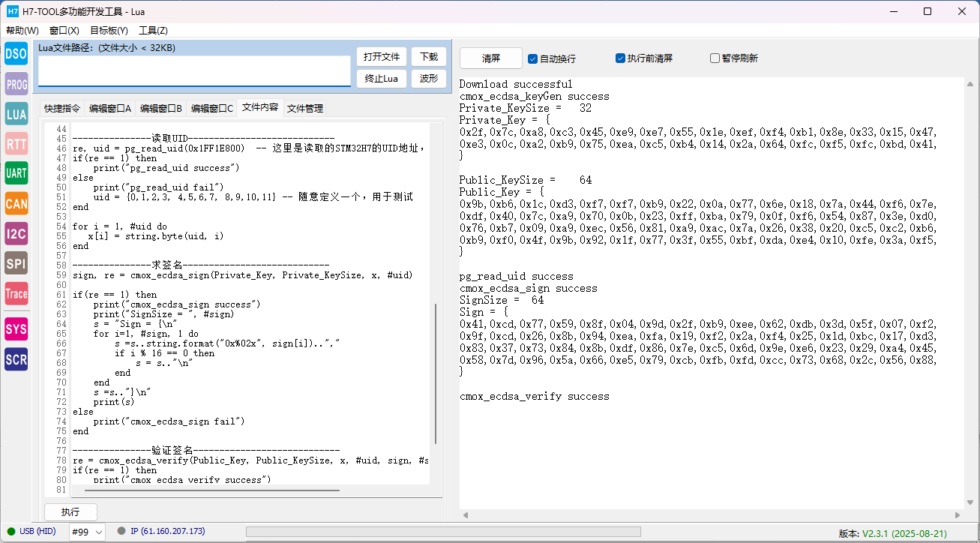This screenshot has height=543, width=980.
Task: Click the Lua file path input field
Action: (x=194, y=71)
